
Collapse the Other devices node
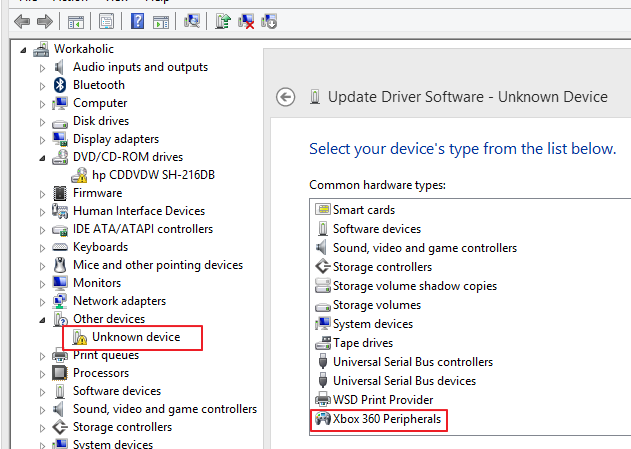tap(42, 320)
